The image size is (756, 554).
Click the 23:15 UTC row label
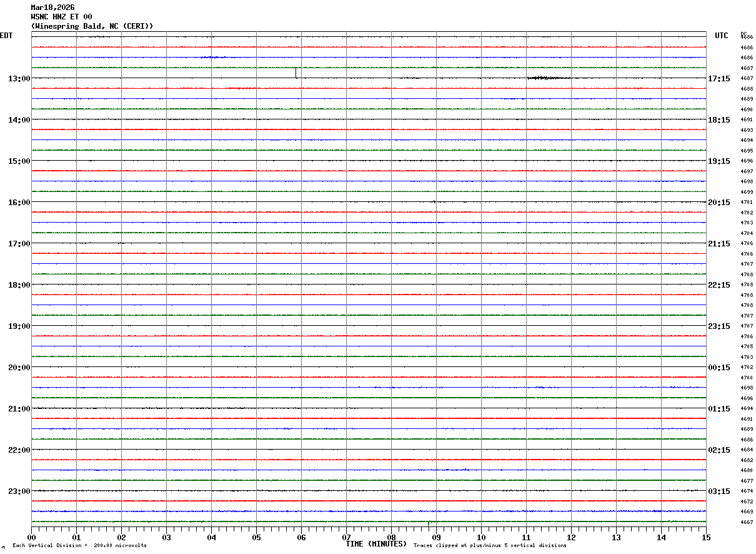719,326
